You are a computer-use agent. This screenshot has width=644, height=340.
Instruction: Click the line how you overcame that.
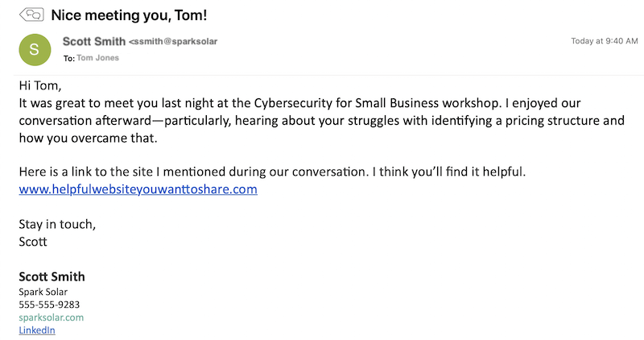[x=89, y=138]
